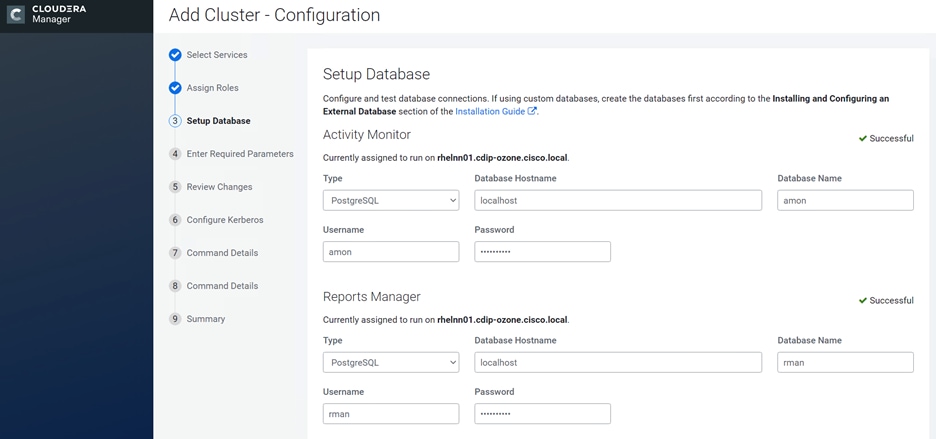The height and width of the screenshot is (439, 936).
Task: Open the Command Details step numbered 8
Action: pyautogui.click(x=222, y=286)
